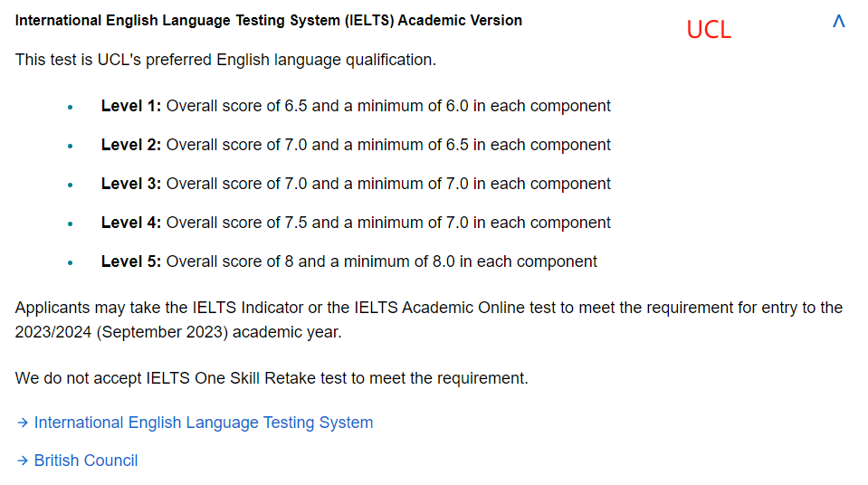This screenshot has width=868, height=485.
Task: Click the bullet point beside Level 1
Action: click(x=70, y=107)
